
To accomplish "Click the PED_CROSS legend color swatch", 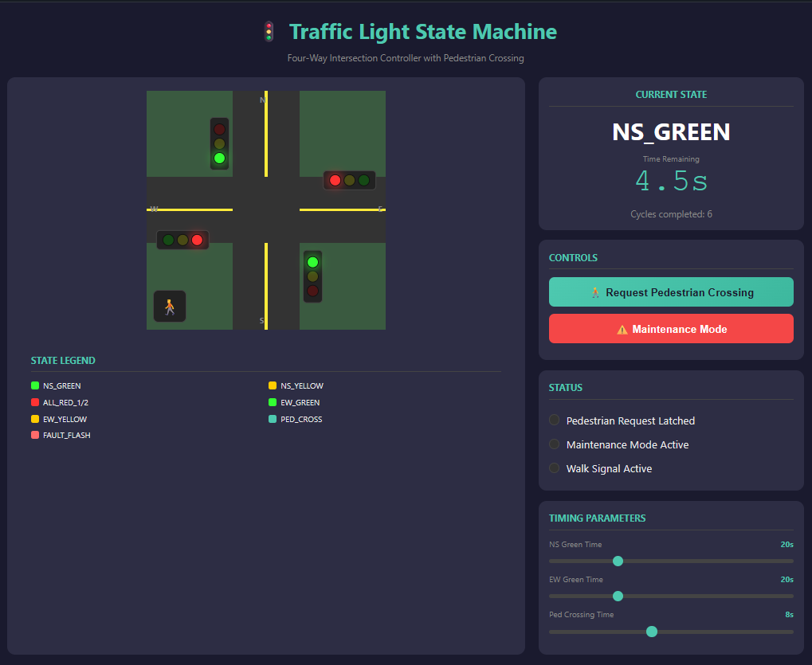I will point(273,419).
